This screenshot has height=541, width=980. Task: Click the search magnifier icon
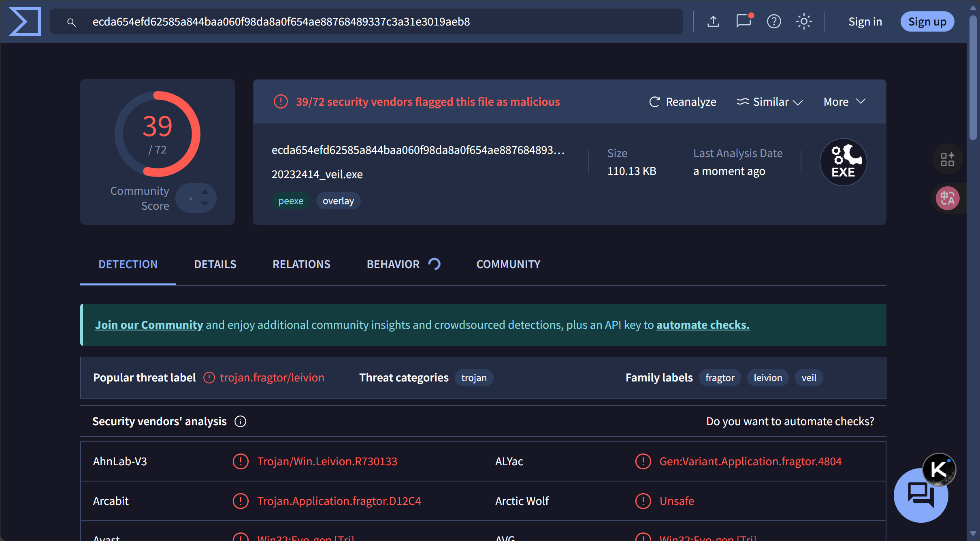[x=71, y=22]
